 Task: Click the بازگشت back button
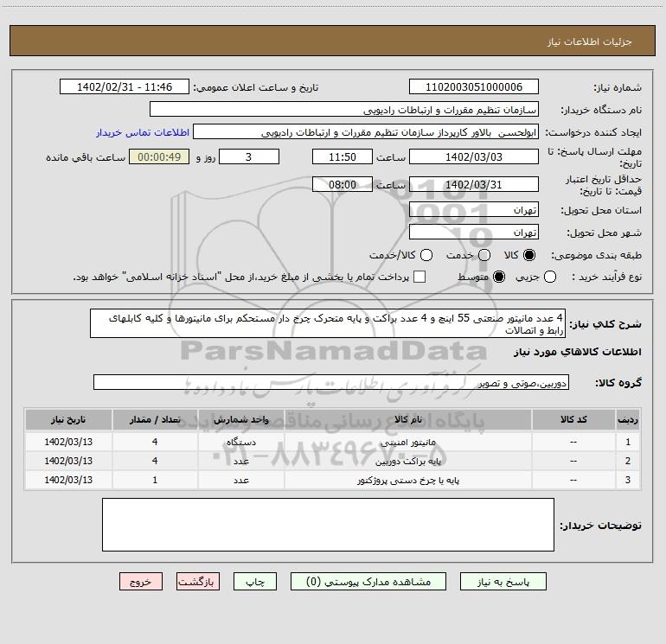pyautogui.click(x=198, y=582)
